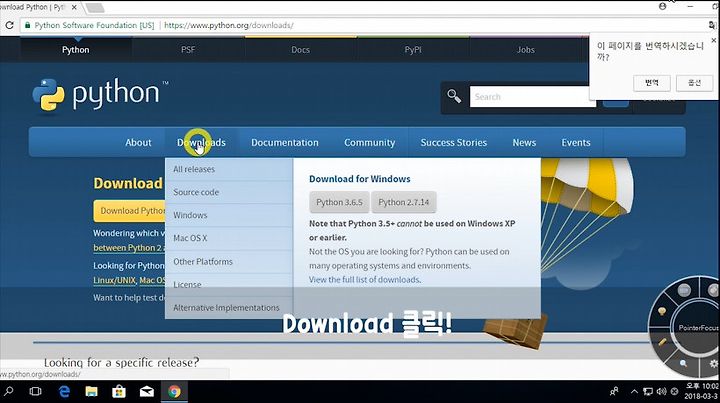Reload the page with the refresh icon

[x=9, y=25]
